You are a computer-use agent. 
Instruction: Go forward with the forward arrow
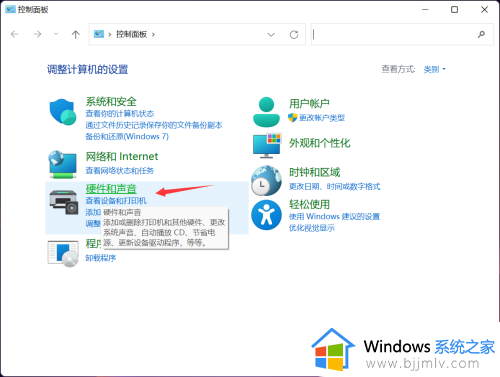[37, 34]
